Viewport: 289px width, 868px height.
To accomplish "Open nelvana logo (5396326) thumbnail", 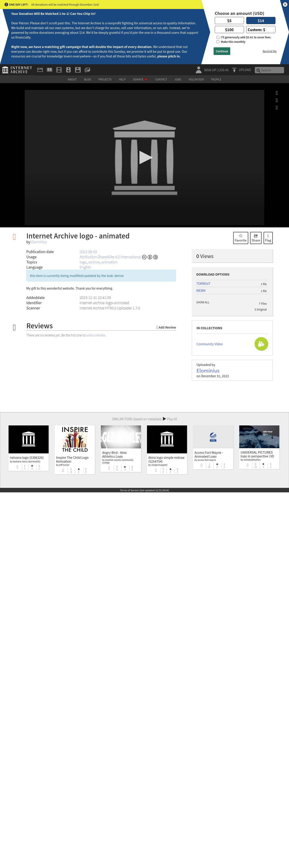I will 29,439.
